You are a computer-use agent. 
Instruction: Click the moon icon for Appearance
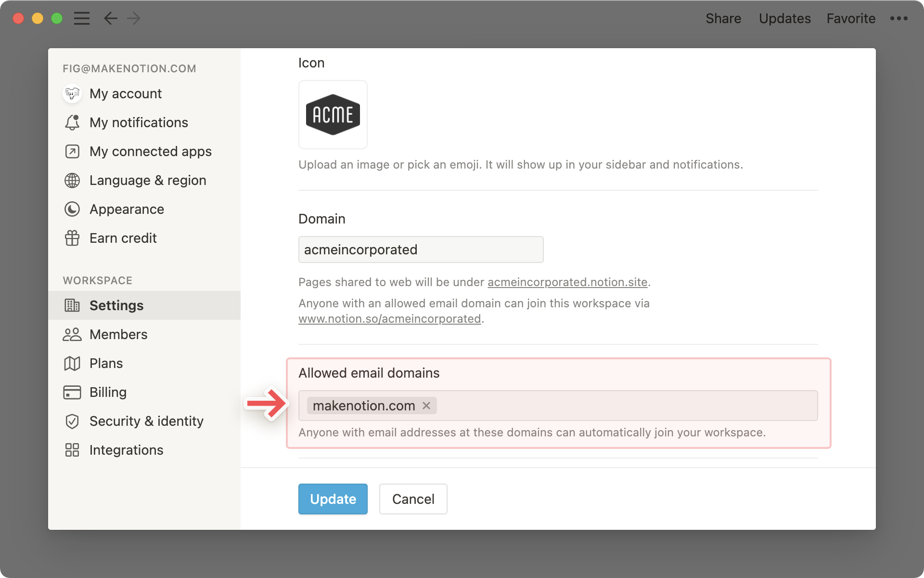[72, 209]
